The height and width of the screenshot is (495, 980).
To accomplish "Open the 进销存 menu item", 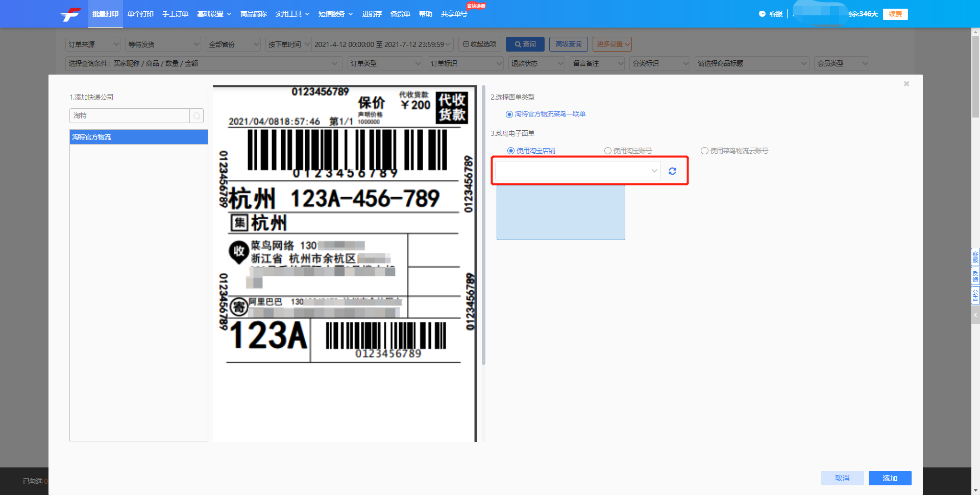I will (x=372, y=14).
